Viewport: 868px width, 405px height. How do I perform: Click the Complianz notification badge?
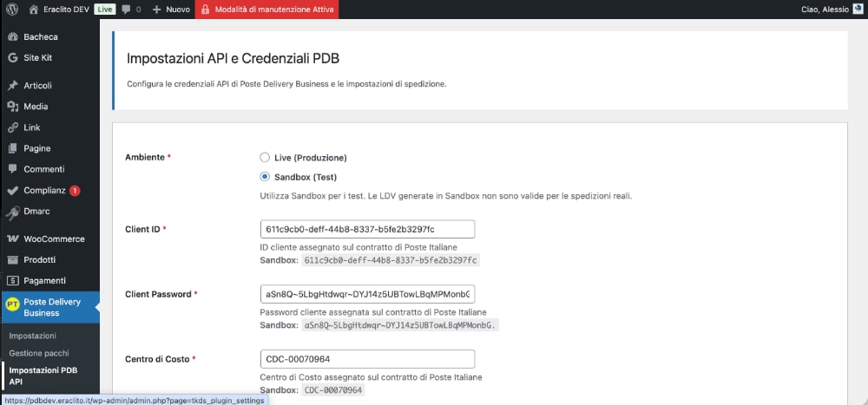click(x=75, y=190)
